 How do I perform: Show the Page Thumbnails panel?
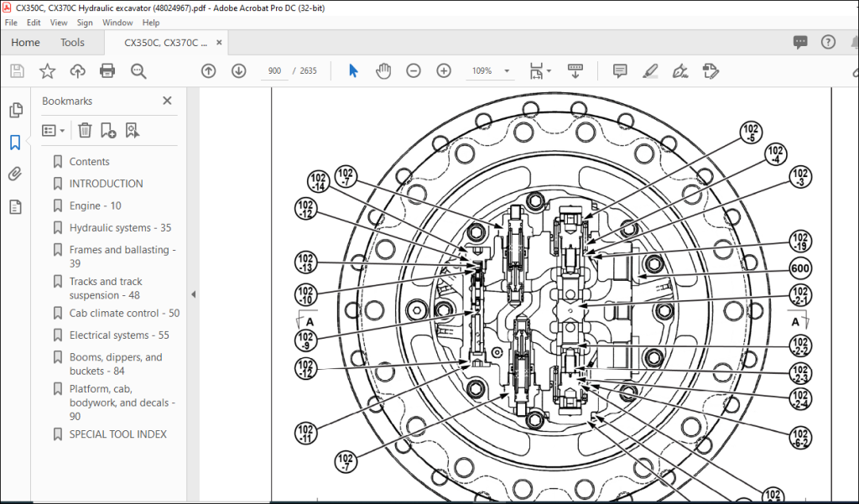tap(16, 110)
